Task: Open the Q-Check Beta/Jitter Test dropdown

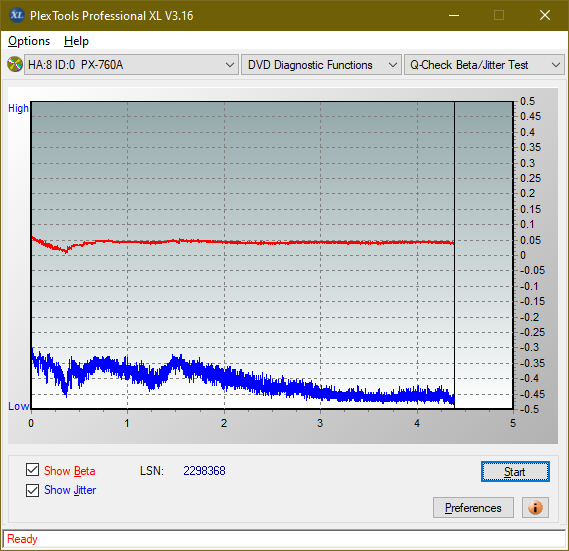Action: point(484,65)
